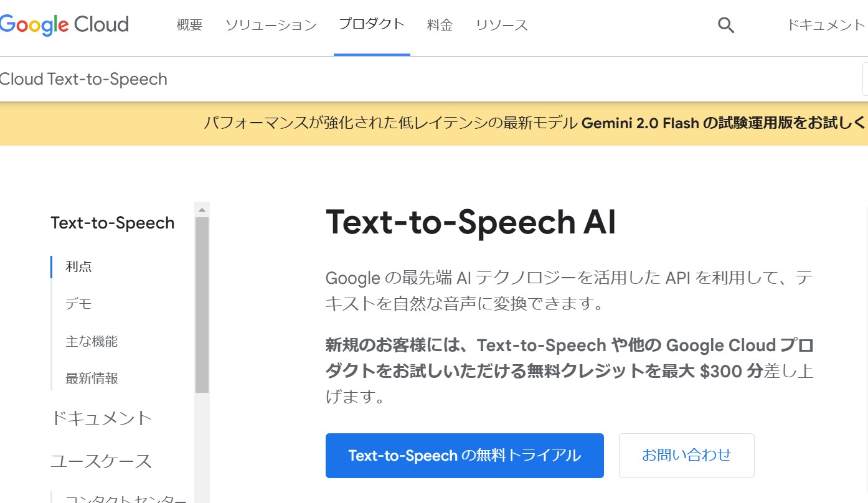
Task: Expand the ドキュメント sidebar section
Action: click(101, 418)
